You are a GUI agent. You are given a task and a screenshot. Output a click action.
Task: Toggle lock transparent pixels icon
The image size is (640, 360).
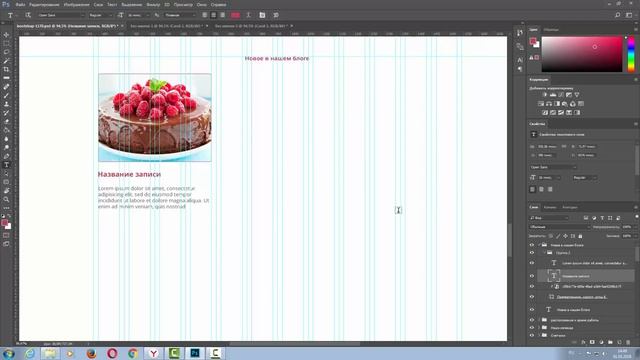pos(551,236)
